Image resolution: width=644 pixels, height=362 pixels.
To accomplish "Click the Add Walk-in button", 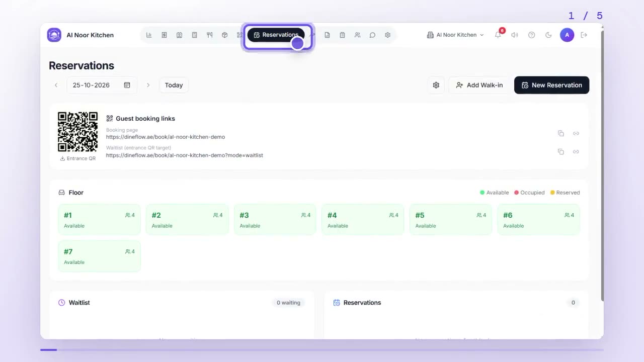I will click(x=479, y=85).
